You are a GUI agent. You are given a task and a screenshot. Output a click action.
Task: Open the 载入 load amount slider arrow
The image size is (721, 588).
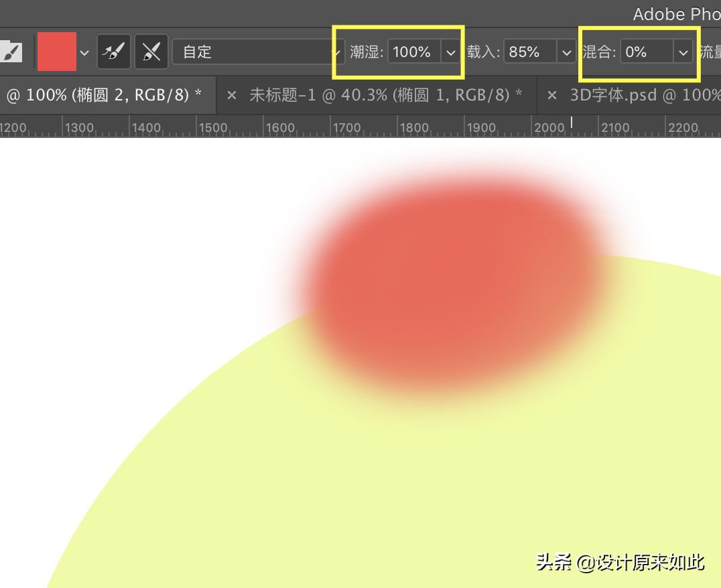pos(566,52)
